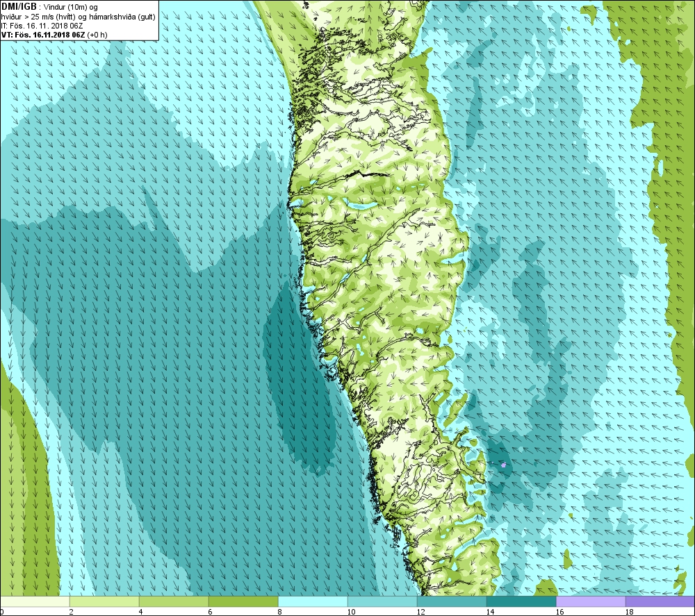Viewport: 695px width, 616px height.
Task: Click 'IT: Fös. 16. 11. 2018 06Z' line
Action: 42,26
